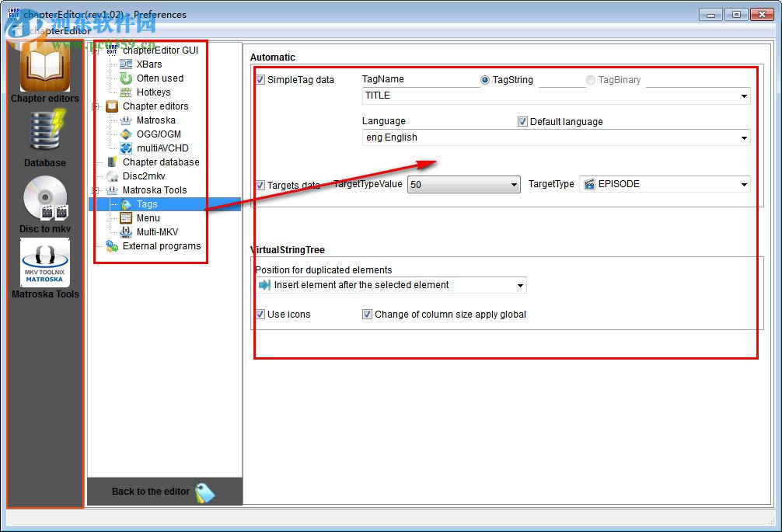Click the Matroska icon under Chapter editors

[126, 120]
